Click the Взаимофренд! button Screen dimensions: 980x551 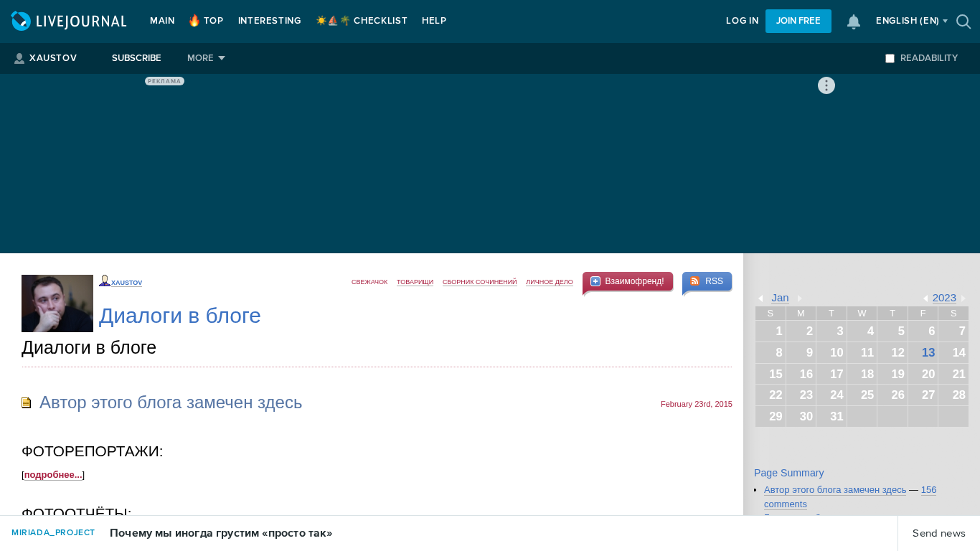pos(628,281)
